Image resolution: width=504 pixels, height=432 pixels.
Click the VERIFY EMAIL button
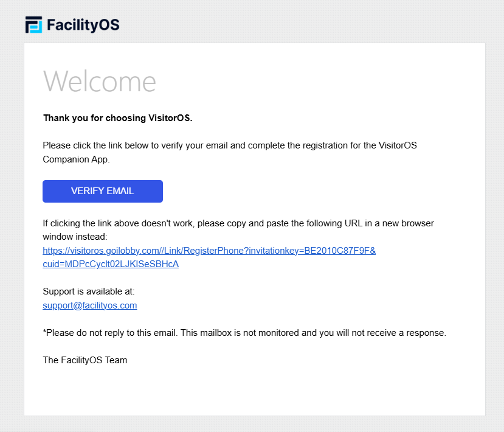103,191
